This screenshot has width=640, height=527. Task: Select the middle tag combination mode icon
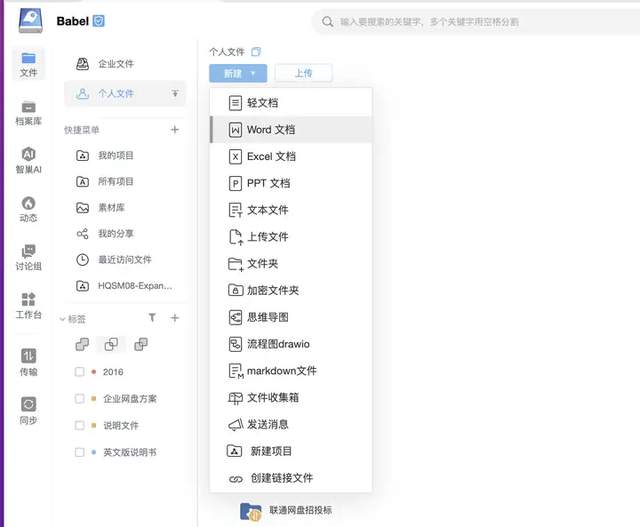click(x=111, y=345)
